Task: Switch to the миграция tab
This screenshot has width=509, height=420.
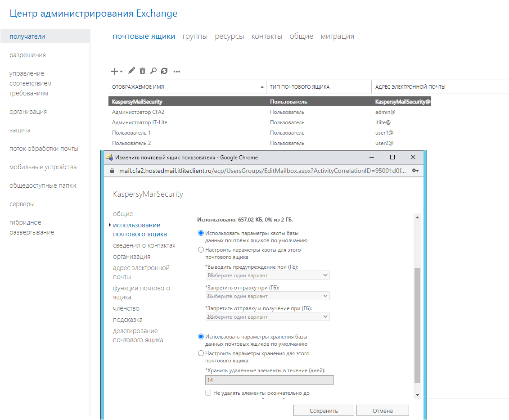Action: tap(337, 36)
